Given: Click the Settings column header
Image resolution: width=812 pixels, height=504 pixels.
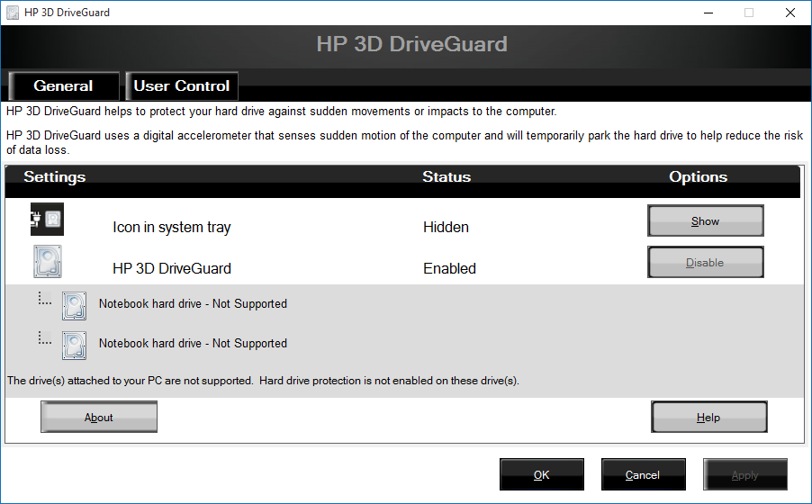Looking at the screenshot, I should click(x=54, y=176).
